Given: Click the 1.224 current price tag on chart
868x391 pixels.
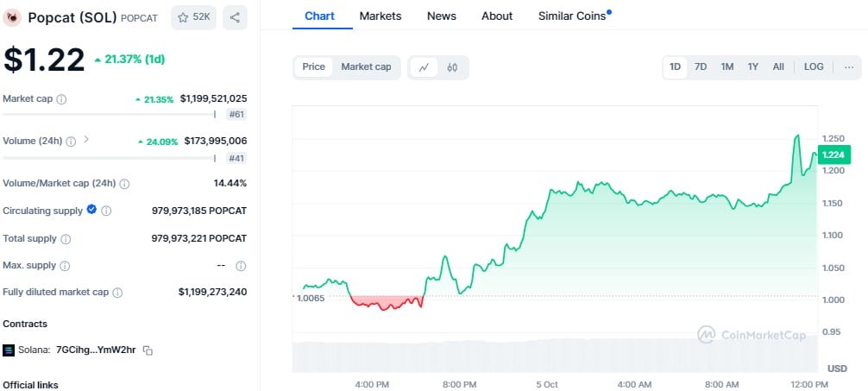Looking at the screenshot, I should 833,155.
